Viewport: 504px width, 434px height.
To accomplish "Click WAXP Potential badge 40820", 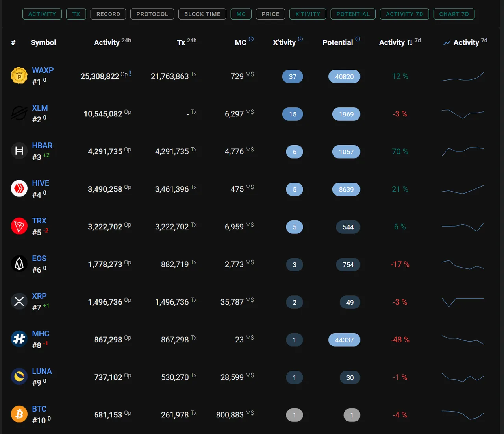I will tap(345, 76).
